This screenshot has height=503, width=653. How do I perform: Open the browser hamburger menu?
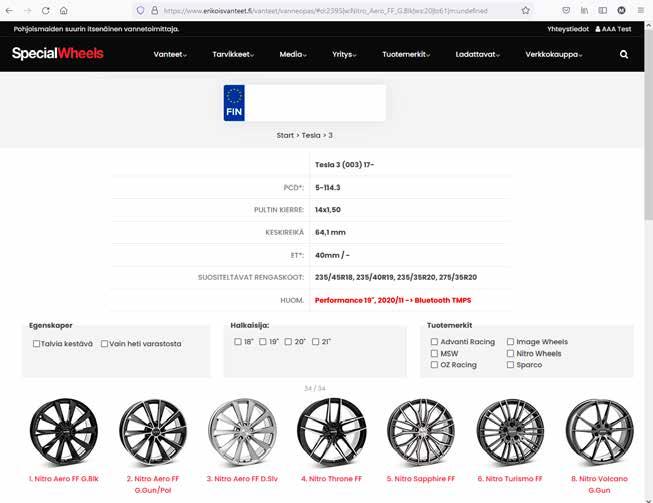click(x=641, y=11)
